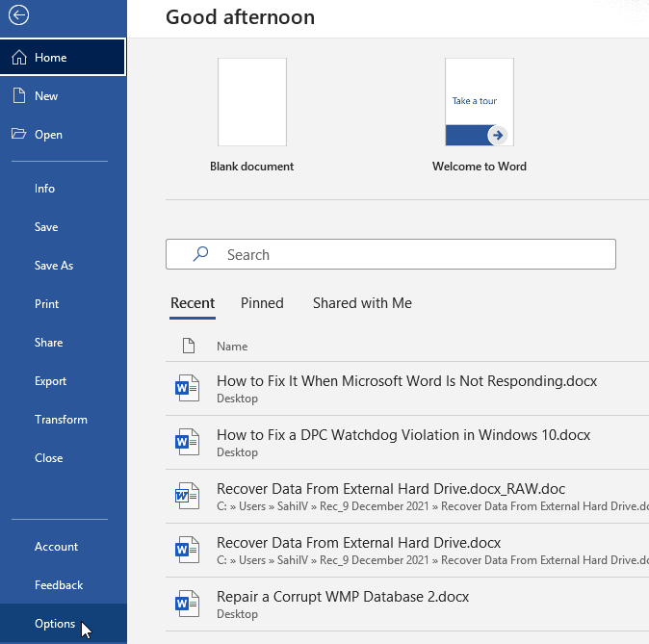This screenshot has width=649, height=644.
Task: Click the back arrow circle icon
Action: click(18, 15)
